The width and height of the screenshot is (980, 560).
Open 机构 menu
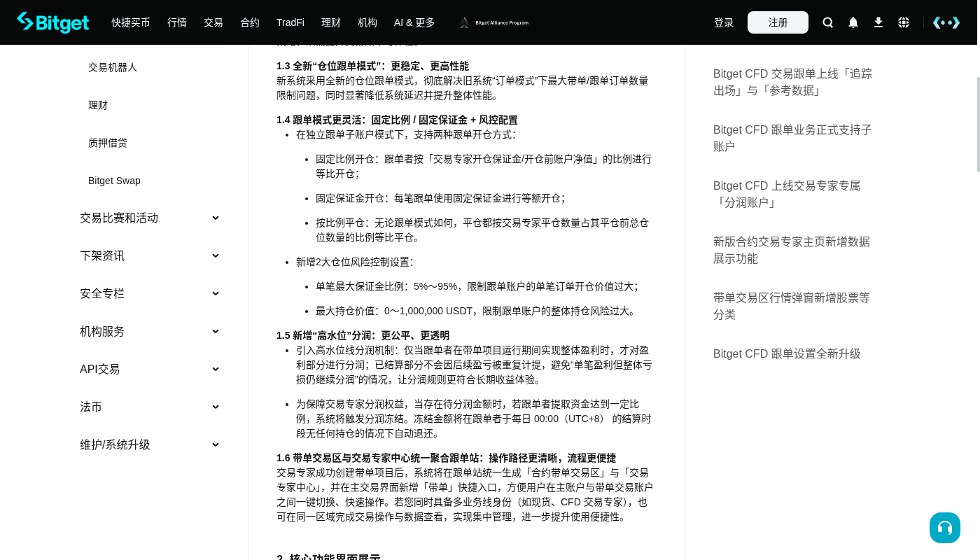(367, 22)
